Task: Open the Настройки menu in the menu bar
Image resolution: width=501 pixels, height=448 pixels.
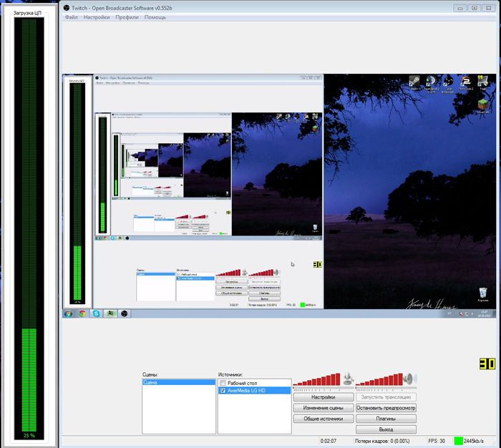Action: pyautogui.click(x=97, y=16)
